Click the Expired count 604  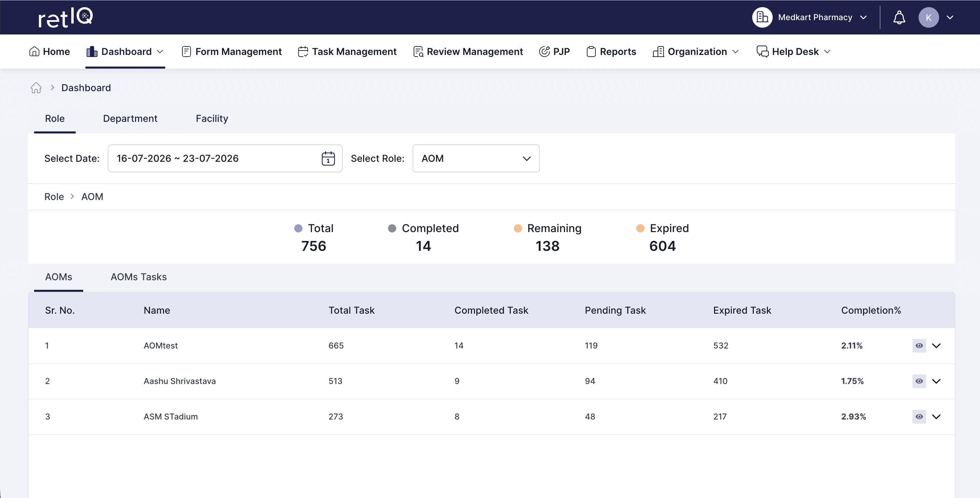[662, 246]
